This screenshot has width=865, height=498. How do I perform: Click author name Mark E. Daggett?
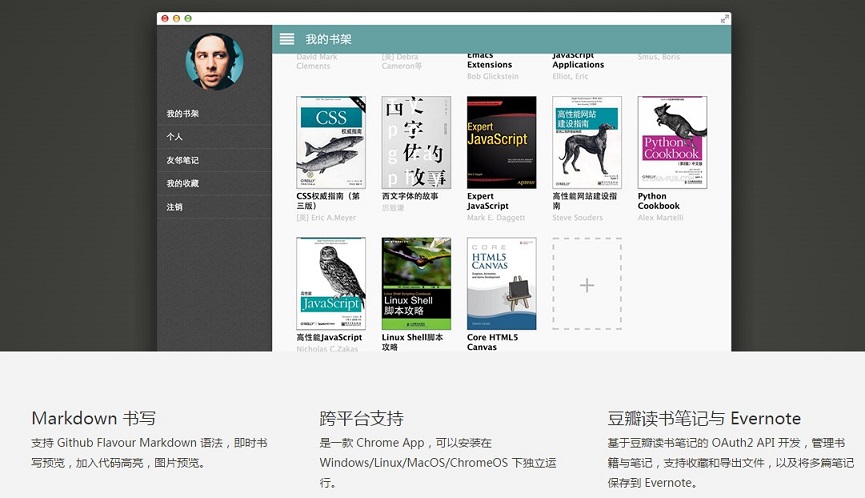click(x=496, y=218)
